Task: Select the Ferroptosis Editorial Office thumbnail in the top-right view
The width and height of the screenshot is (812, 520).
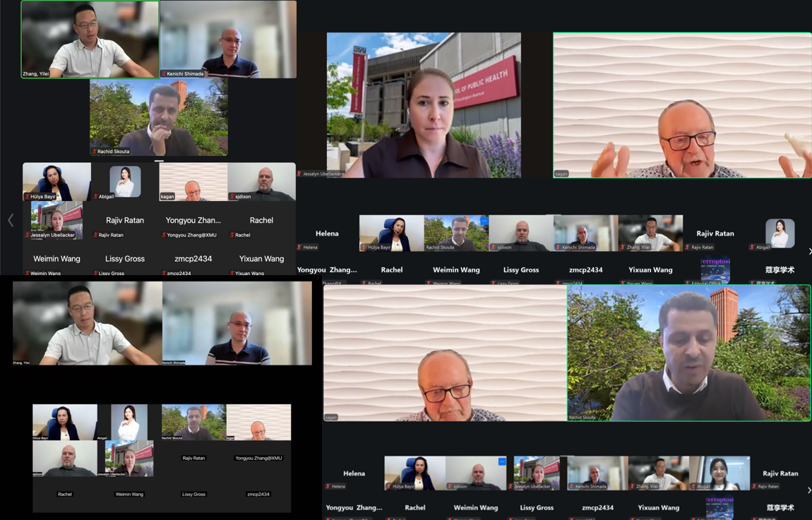Action: (715, 270)
